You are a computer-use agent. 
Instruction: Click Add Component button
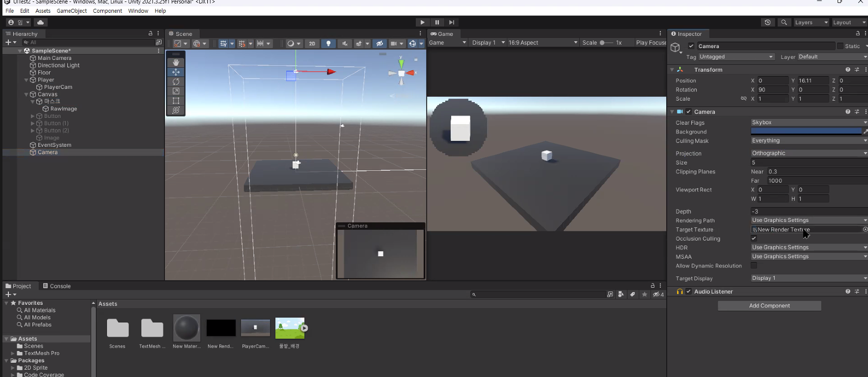(x=769, y=306)
